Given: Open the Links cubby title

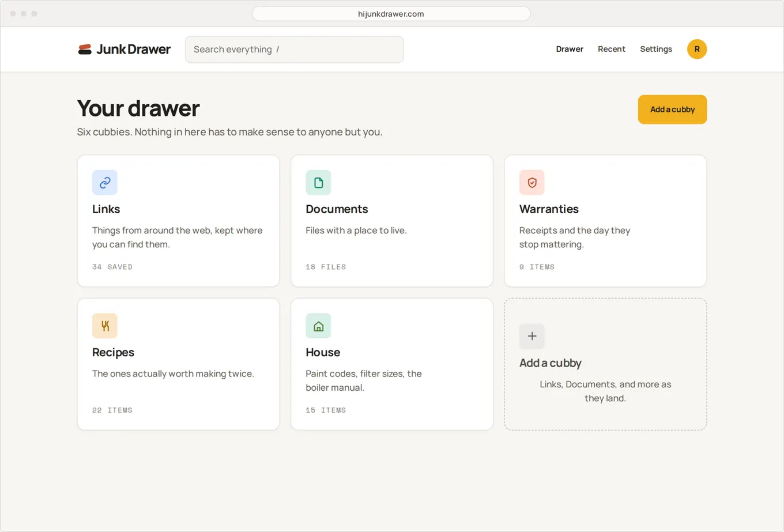Looking at the screenshot, I should [106, 209].
